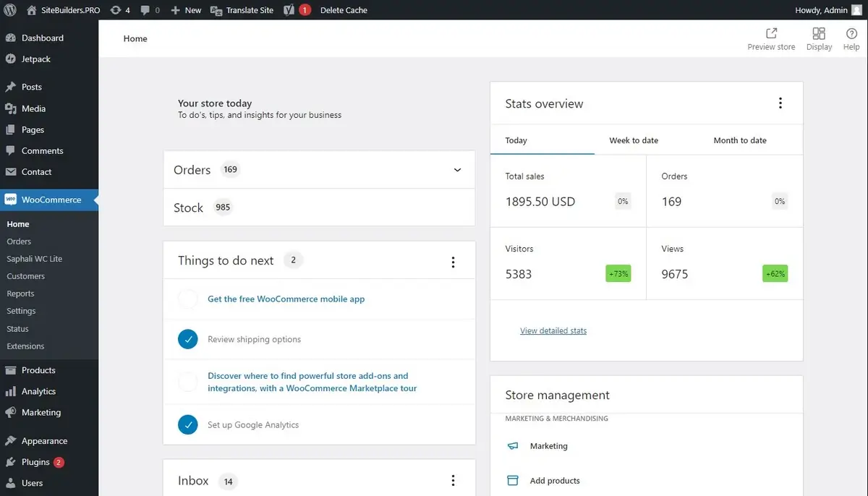Viewport: 868px width, 496px height.
Task: Open Marketing in the sidebar menu
Action: 49,412
